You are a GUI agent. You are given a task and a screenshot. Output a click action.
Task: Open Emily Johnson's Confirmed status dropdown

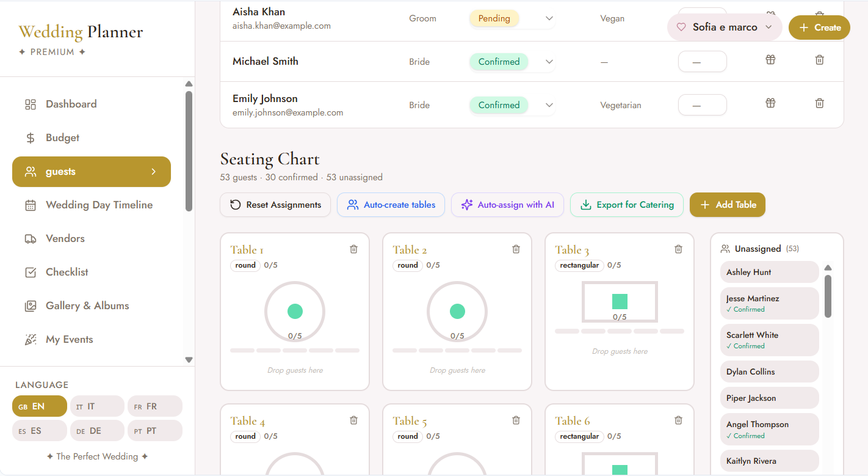pyautogui.click(x=512, y=105)
